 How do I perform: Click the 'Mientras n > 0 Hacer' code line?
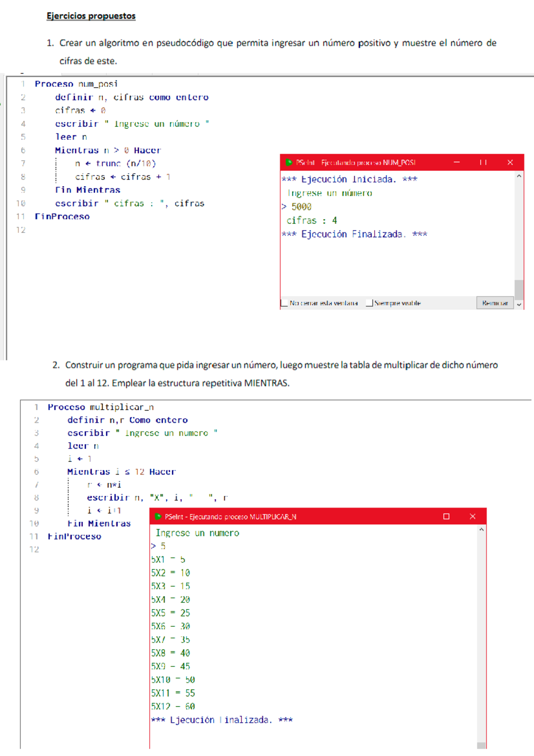108,150
